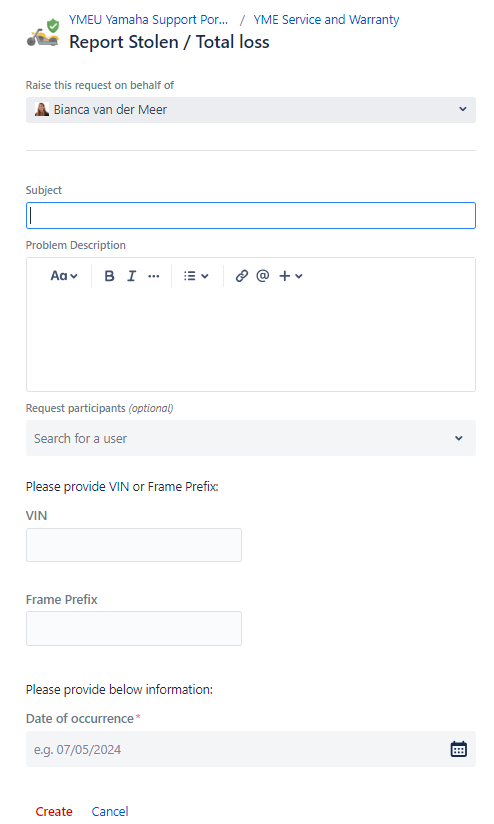
Task: Open YME Service and Warranty breadcrumb link
Action: (326, 20)
